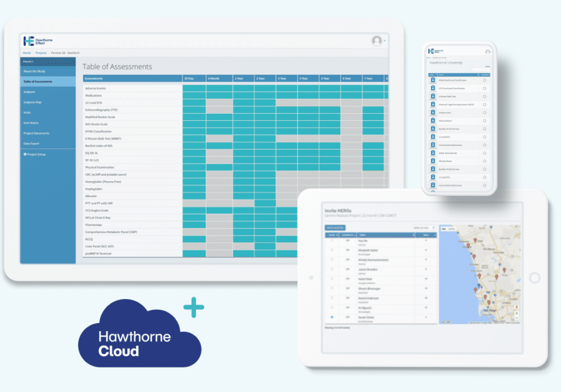Click the clipboard icon for CCS Functional Classification
561x392 pixels.
[x=433, y=89]
